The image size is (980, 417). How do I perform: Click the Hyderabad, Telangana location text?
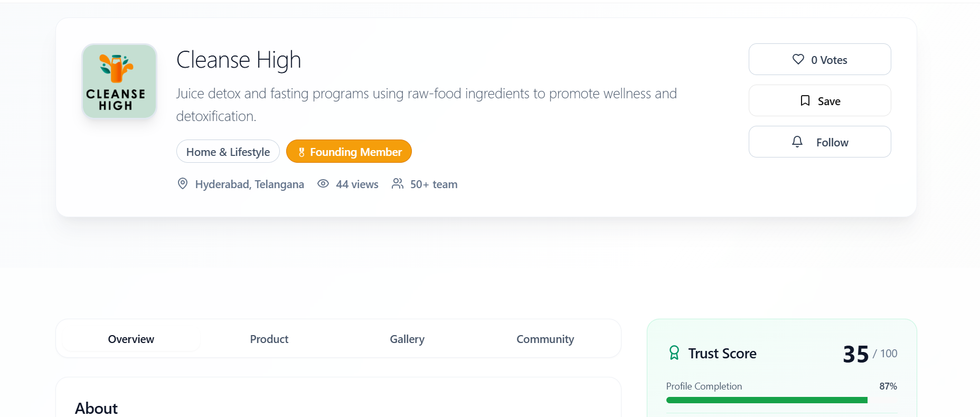(x=250, y=184)
